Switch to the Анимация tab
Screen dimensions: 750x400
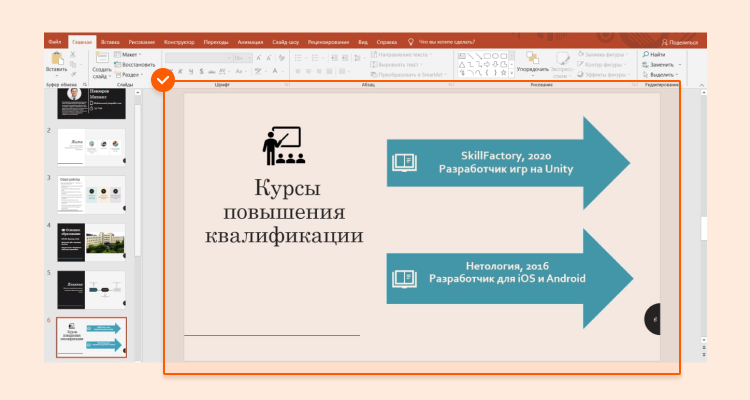pyautogui.click(x=251, y=42)
